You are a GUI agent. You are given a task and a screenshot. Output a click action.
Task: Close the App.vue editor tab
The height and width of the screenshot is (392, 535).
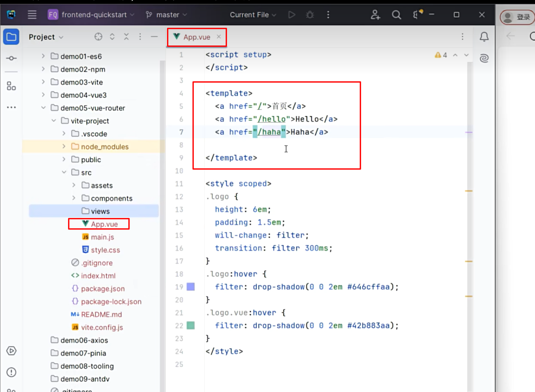point(219,36)
